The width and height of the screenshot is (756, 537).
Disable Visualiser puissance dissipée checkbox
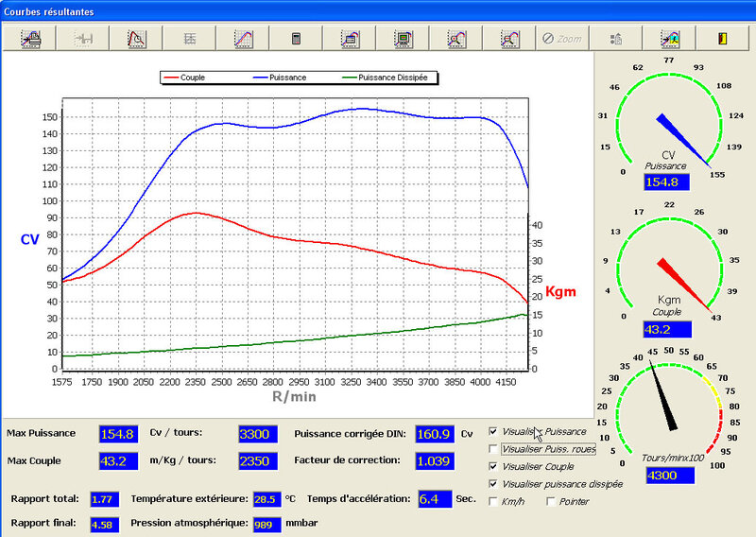[x=493, y=484]
